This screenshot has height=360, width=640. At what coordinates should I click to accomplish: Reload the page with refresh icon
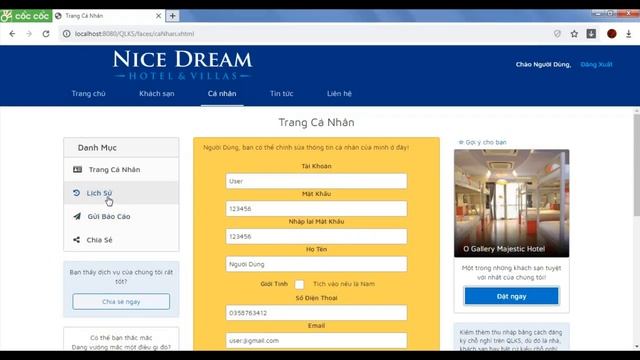point(46,34)
